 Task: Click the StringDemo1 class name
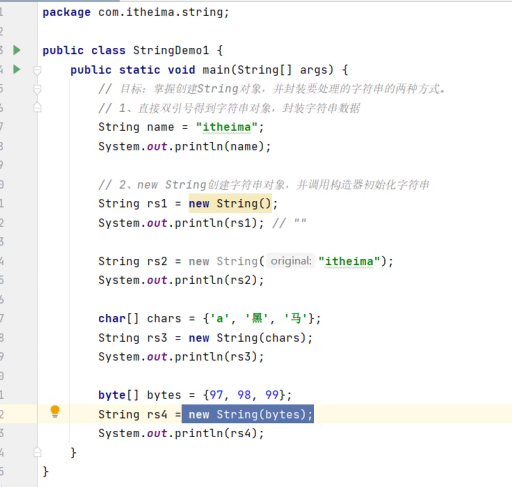tap(171, 50)
